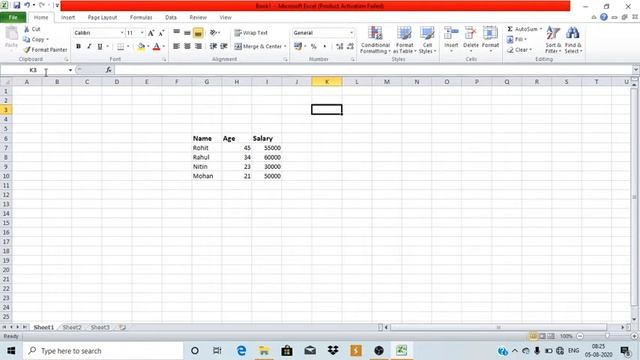Screen dimensions: 640x360
Task: Click the Name Box showing K3
Action: point(33,70)
